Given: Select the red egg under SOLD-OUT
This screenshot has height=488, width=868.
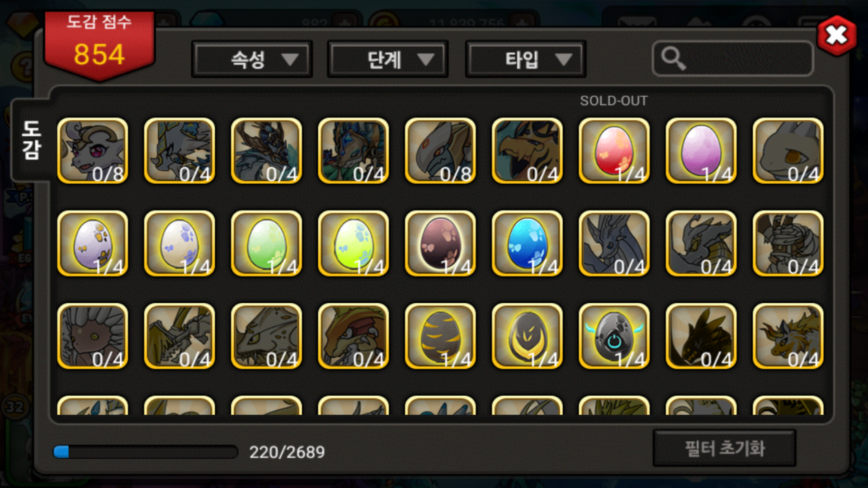Looking at the screenshot, I should pos(614,151).
